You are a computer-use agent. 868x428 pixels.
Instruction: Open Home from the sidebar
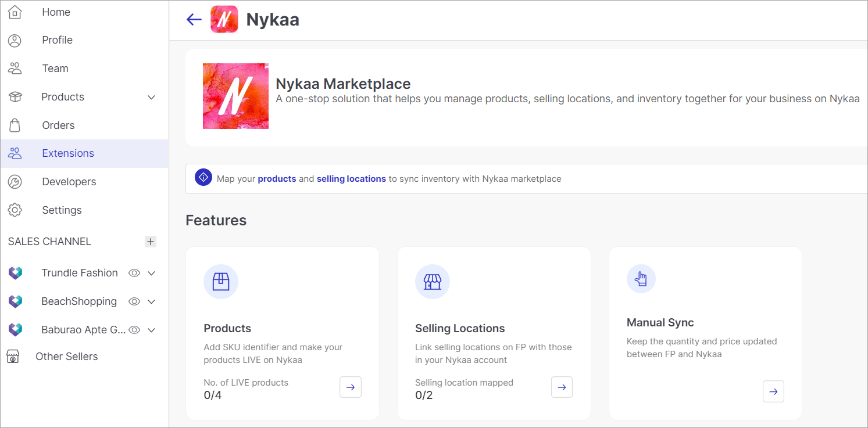click(56, 12)
